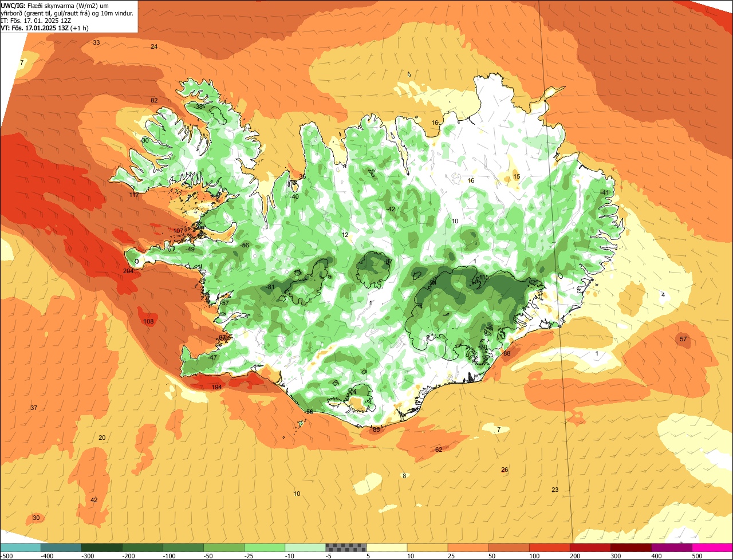The image size is (733, 560).
Task: Click the 4 flux value on map
Action: coord(663,295)
